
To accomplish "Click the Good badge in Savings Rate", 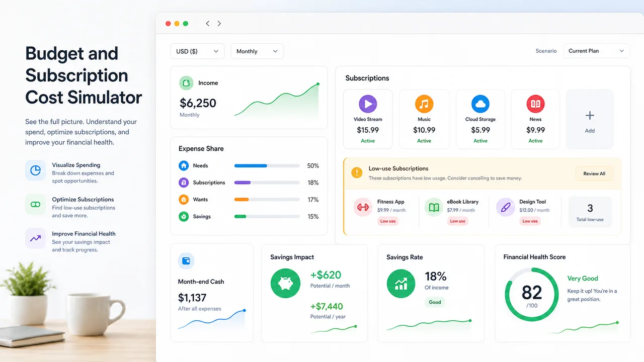I will click(x=435, y=302).
